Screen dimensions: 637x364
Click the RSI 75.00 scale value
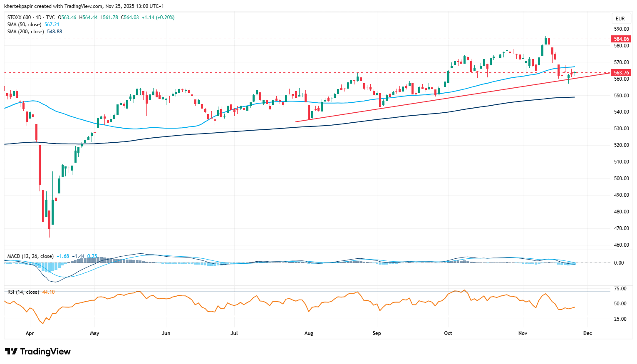click(620, 289)
